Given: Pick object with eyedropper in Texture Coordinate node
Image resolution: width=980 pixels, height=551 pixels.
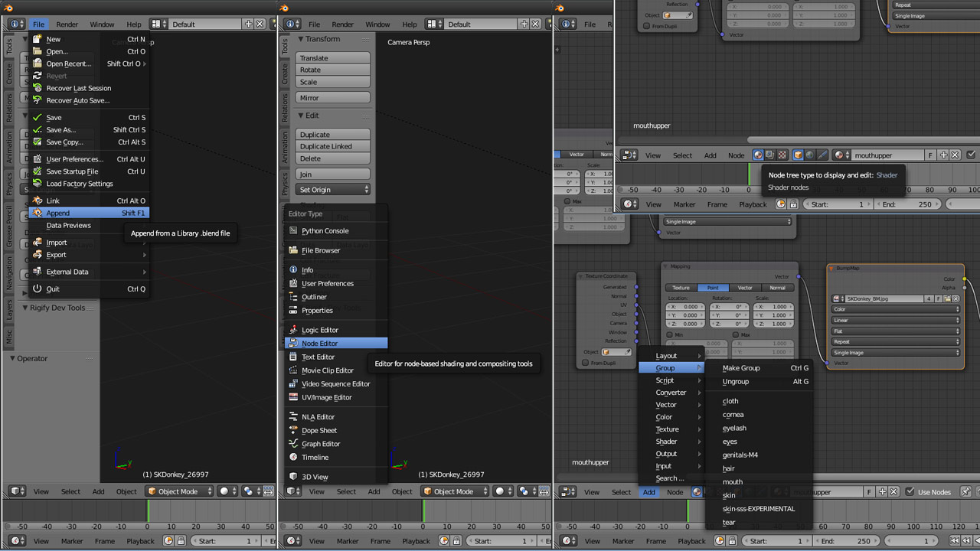Looking at the screenshot, I should 628,352.
